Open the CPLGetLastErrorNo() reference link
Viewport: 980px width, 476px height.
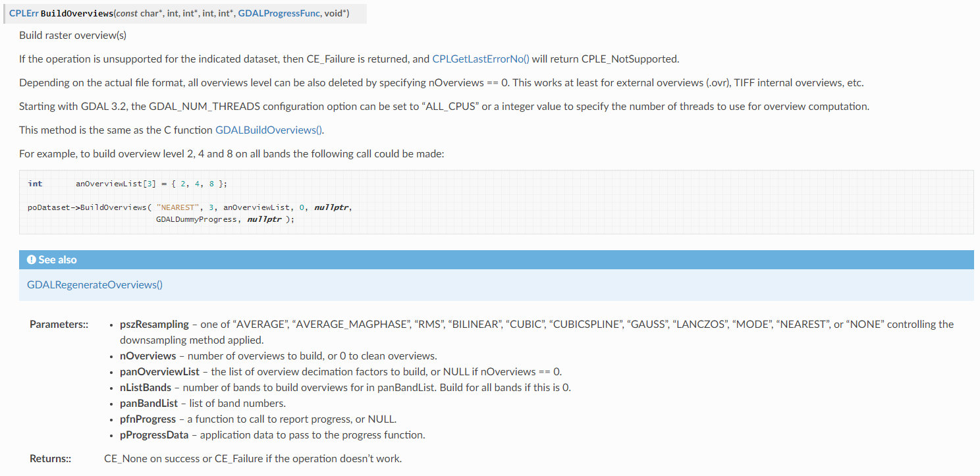point(481,59)
